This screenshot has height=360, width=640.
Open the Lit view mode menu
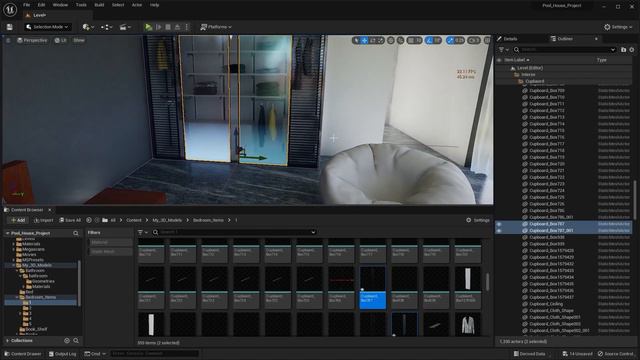(61, 40)
